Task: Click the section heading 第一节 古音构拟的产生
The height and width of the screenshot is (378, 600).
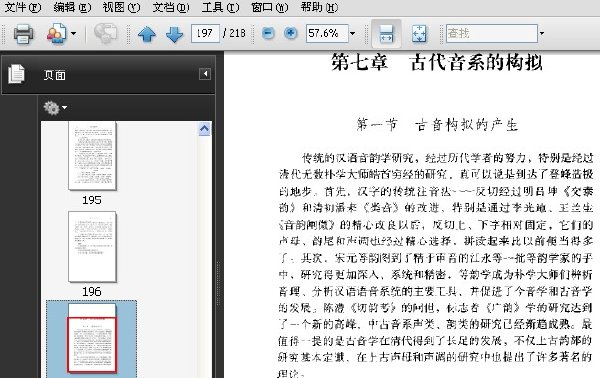Action: (437, 125)
